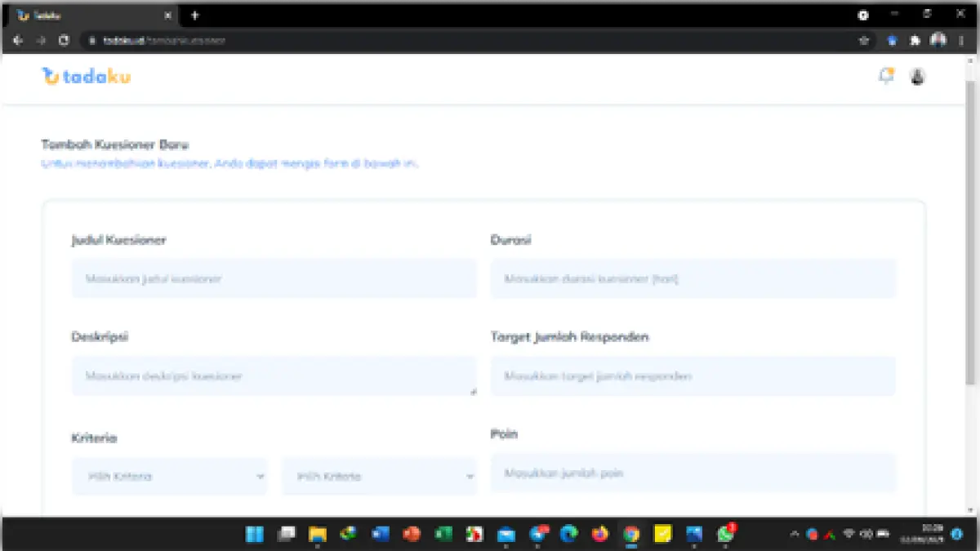
Task: Click the Judul Kuesioner input field
Action: tap(274, 279)
